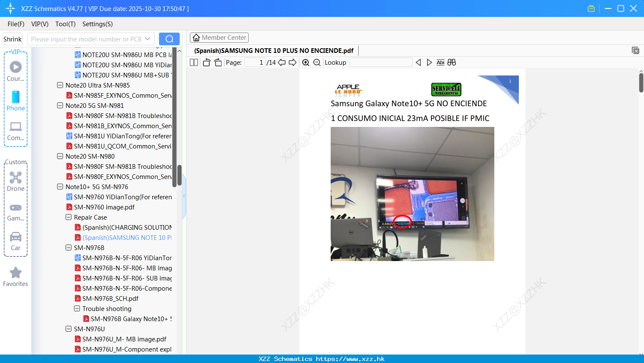Close the PDF tab panel icon
The height and width of the screenshot is (363, 644).
(x=635, y=50)
